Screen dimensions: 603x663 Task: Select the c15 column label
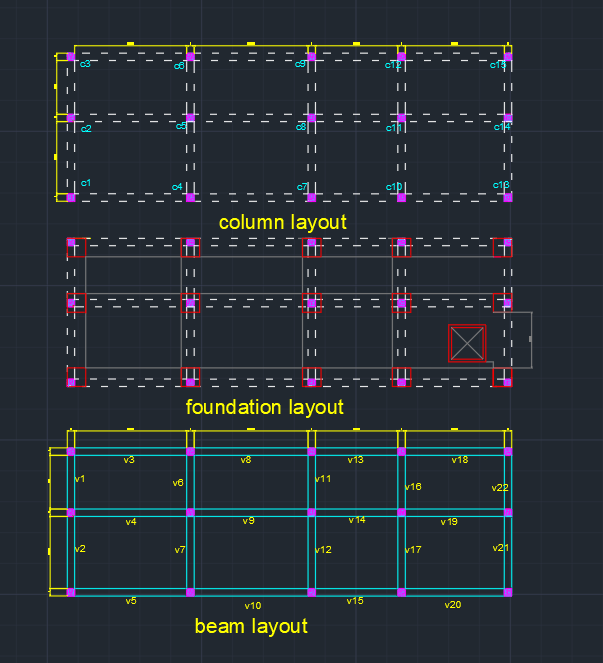pos(498,65)
